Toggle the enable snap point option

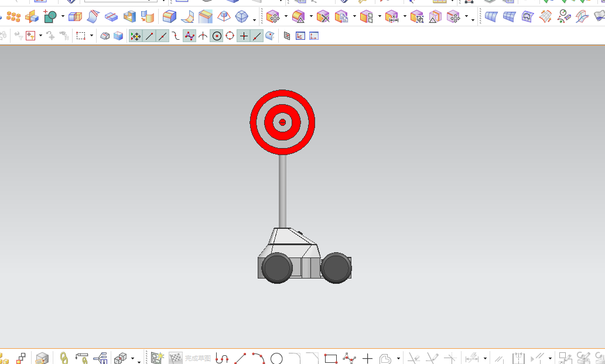[135, 36]
